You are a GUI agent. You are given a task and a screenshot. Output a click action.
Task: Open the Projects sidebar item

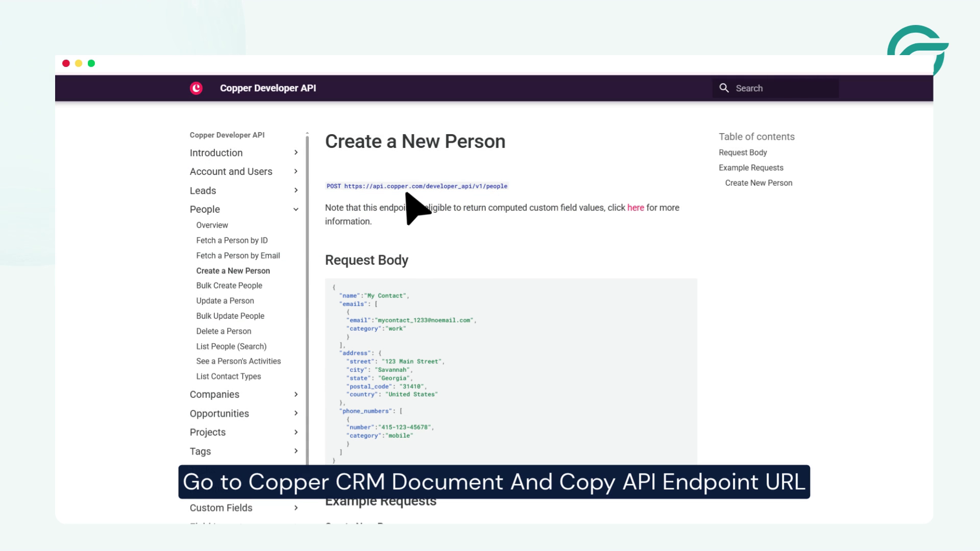pos(207,432)
